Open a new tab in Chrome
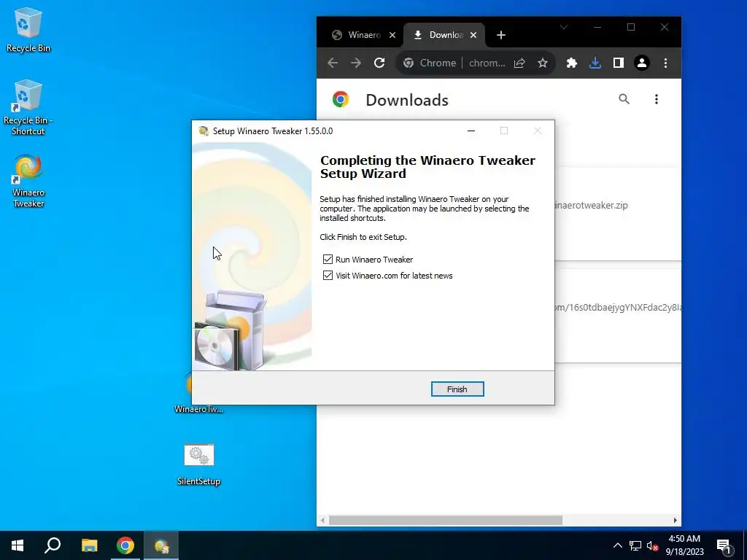The height and width of the screenshot is (560, 747). [500, 35]
